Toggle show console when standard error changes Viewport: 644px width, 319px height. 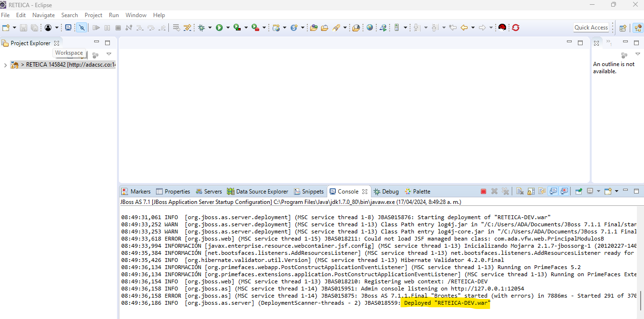[564, 191]
